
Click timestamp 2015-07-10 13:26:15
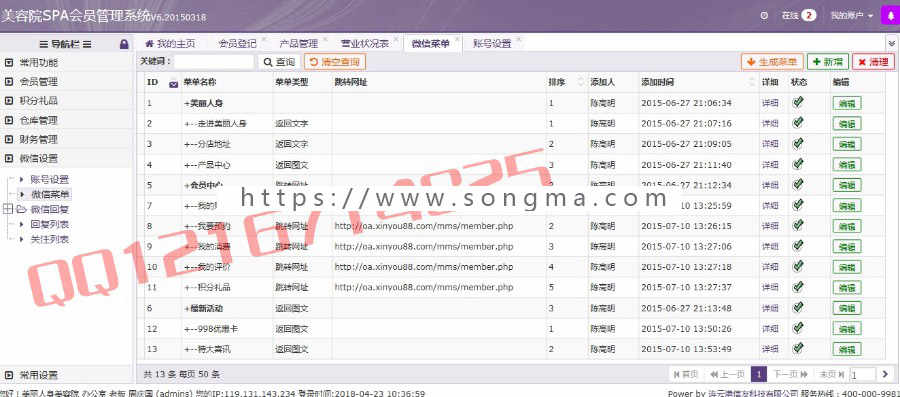(x=686, y=226)
